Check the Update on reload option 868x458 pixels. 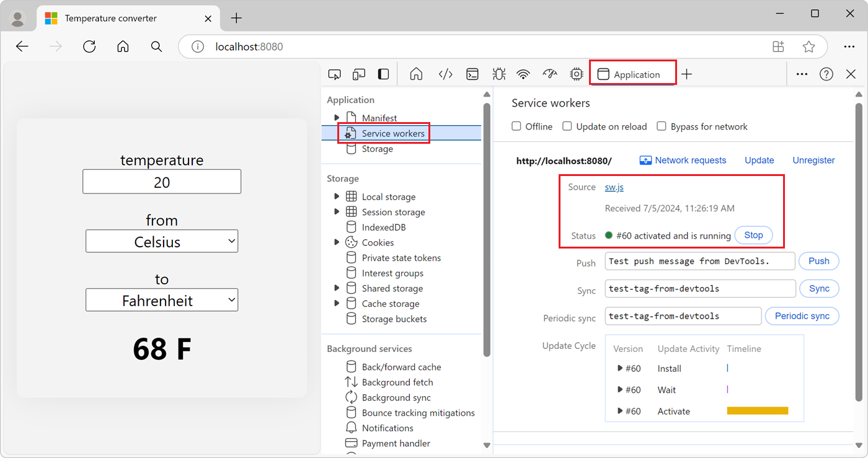tap(567, 126)
